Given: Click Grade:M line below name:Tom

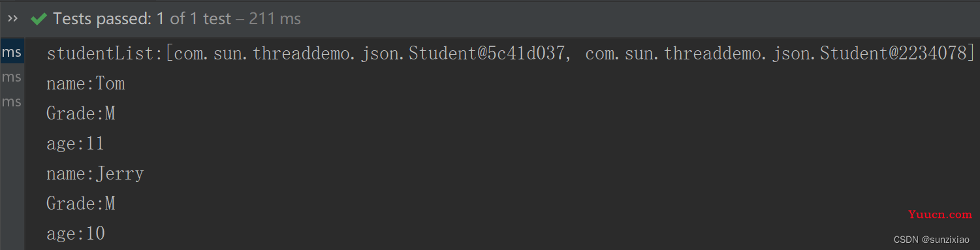Looking at the screenshot, I should click(81, 114).
